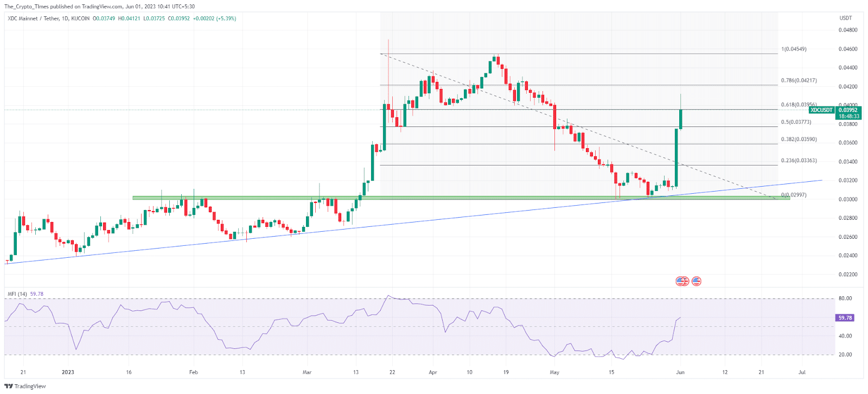Screen dimensions: 868x394
Task: Click the May label on time axis
Action: pyautogui.click(x=554, y=372)
